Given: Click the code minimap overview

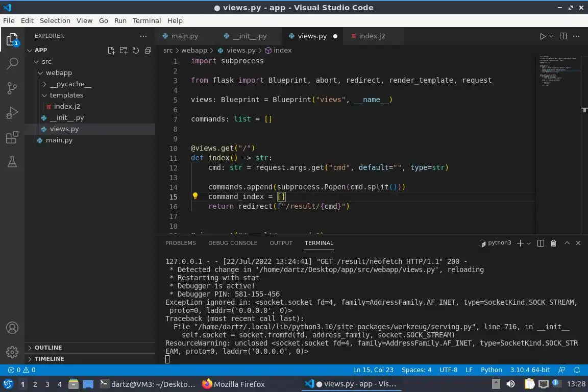Looking at the screenshot, I should point(559,144).
